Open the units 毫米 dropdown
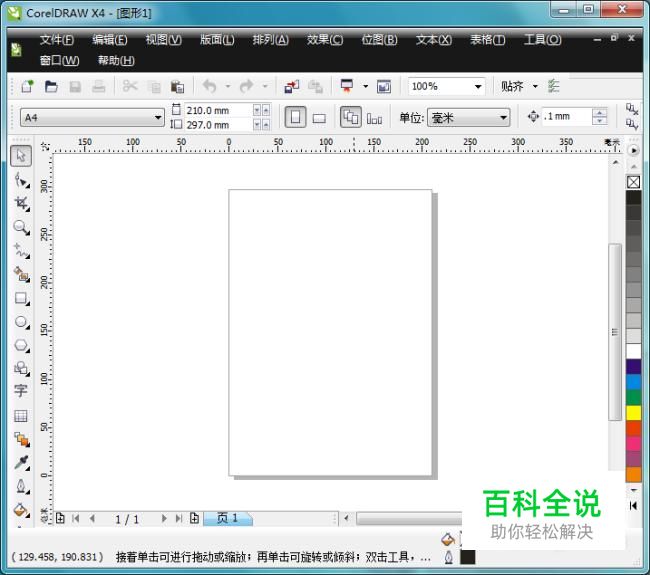650x575 pixels. point(503,118)
